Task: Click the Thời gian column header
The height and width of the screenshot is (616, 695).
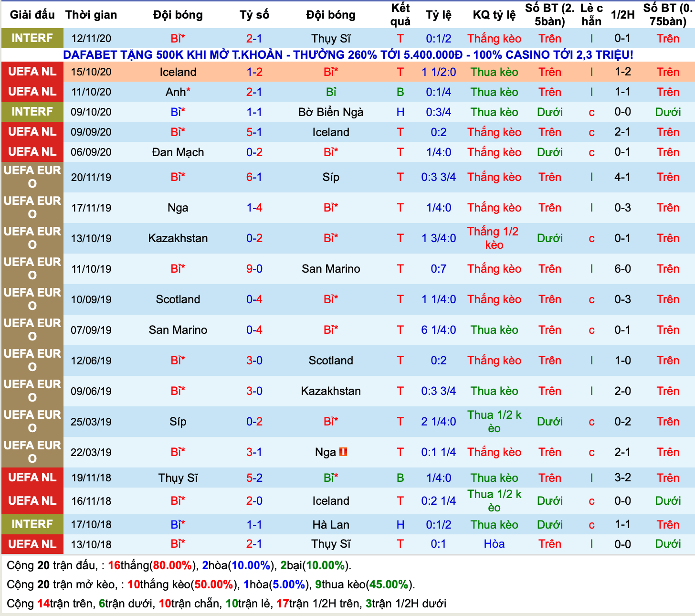Action: (91, 15)
